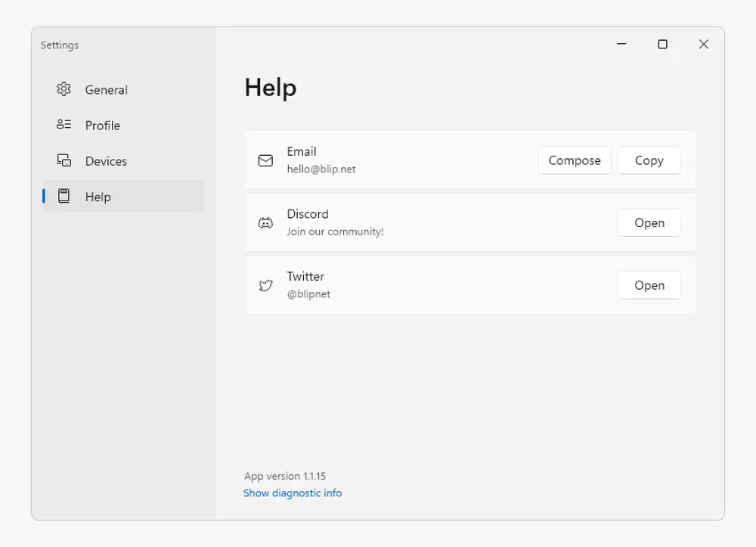Click the Help book icon in sidebar

pos(64,196)
